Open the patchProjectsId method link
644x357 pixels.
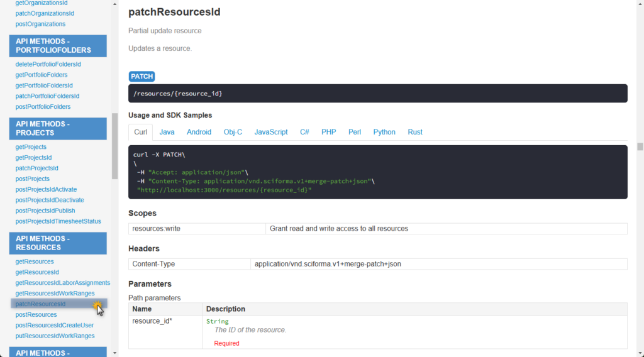tap(36, 168)
